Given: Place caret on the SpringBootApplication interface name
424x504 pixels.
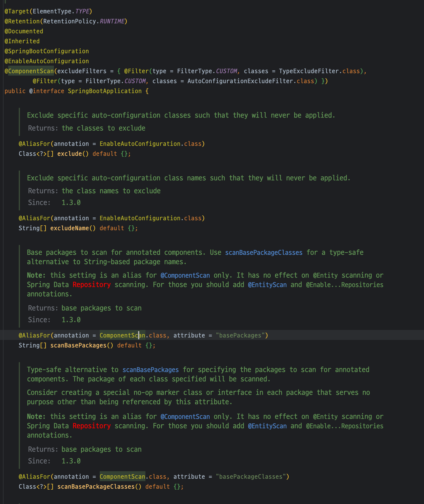Looking at the screenshot, I should 105,91.
